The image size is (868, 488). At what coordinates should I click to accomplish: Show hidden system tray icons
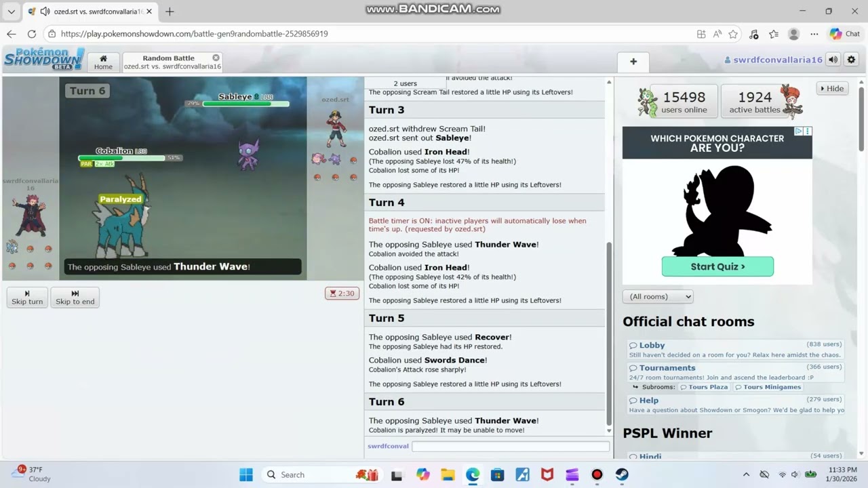746,474
